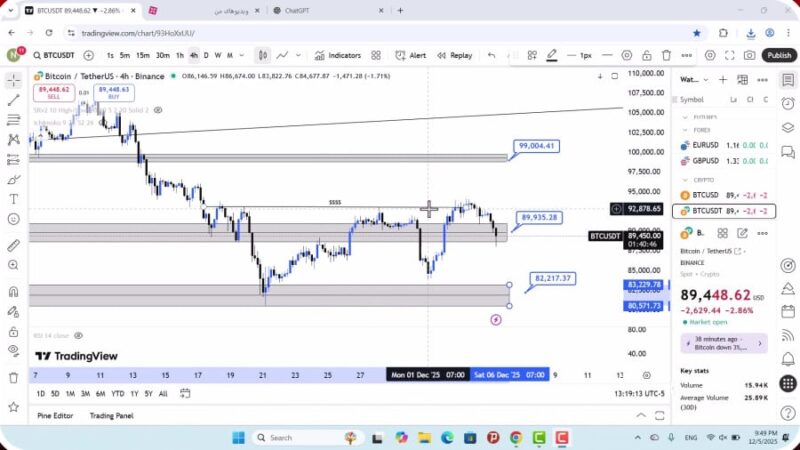Switch to the Trading Panel tab
The image size is (800, 450).
pos(111,415)
